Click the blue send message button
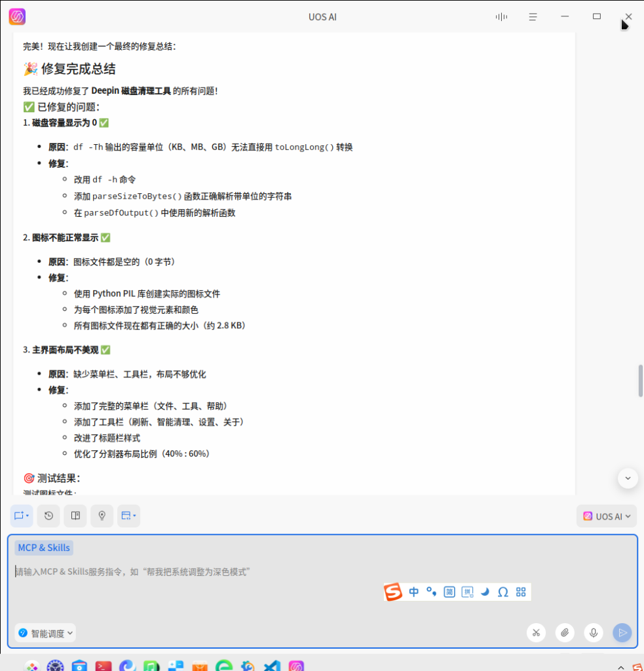 pyautogui.click(x=622, y=632)
